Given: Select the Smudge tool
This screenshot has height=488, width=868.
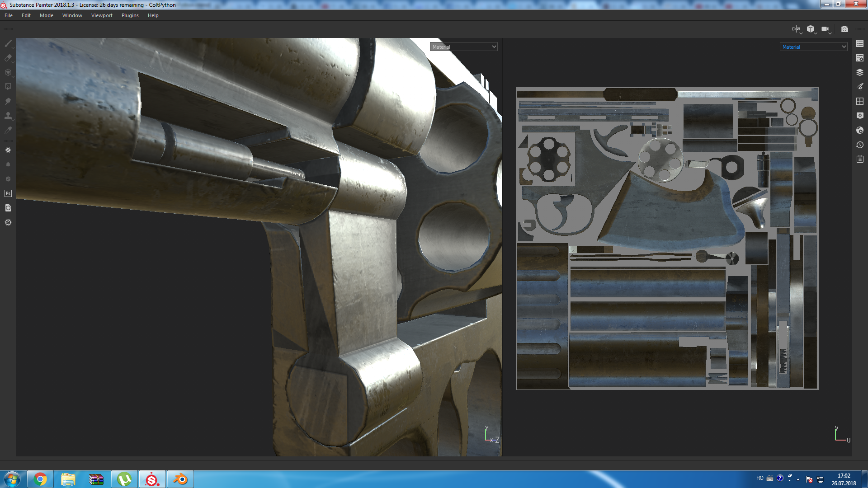Looking at the screenshot, I should (x=8, y=101).
